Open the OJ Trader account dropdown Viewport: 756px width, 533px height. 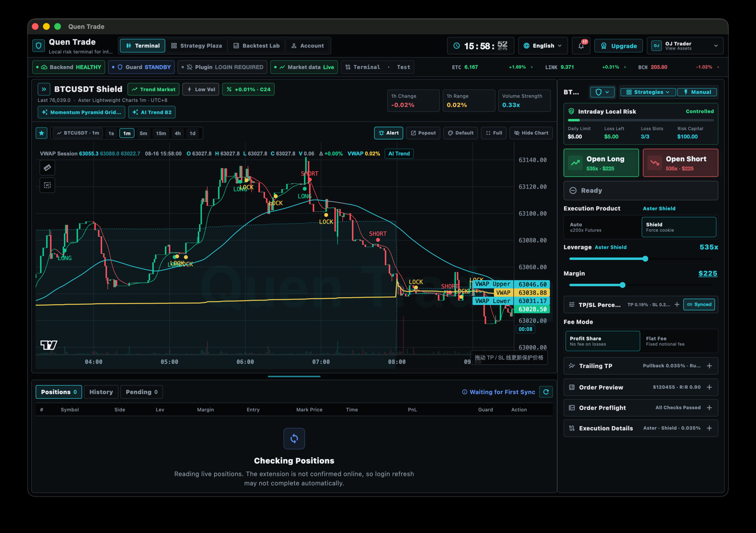[x=685, y=46]
